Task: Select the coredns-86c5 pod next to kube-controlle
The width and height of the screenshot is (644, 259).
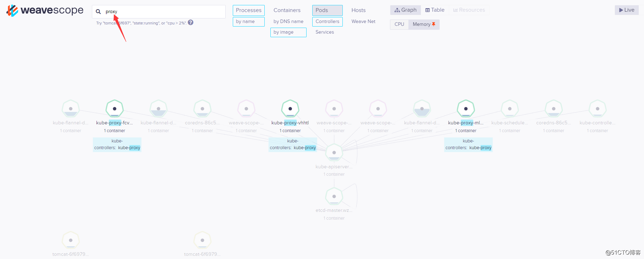Action: [x=554, y=109]
